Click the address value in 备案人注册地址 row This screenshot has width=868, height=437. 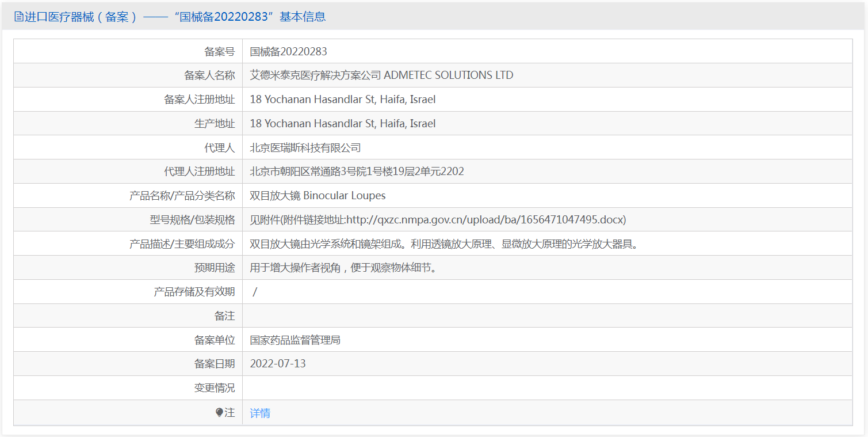[343, 100]
